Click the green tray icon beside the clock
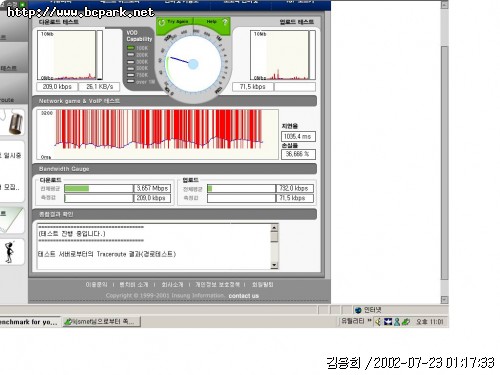This screenshot has height=375, width=500. click(x=405, y=322)
